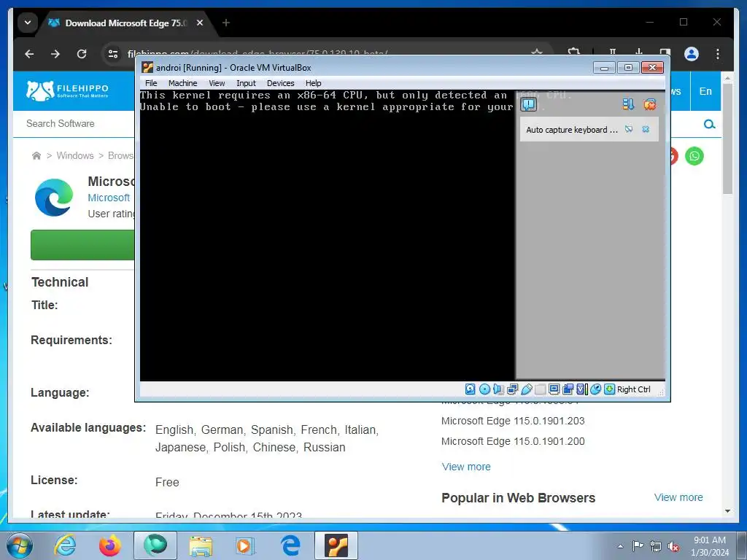
Task: Click the Microsoft Edge logo image
Action: pyautogui.click(x=54, y=197)
